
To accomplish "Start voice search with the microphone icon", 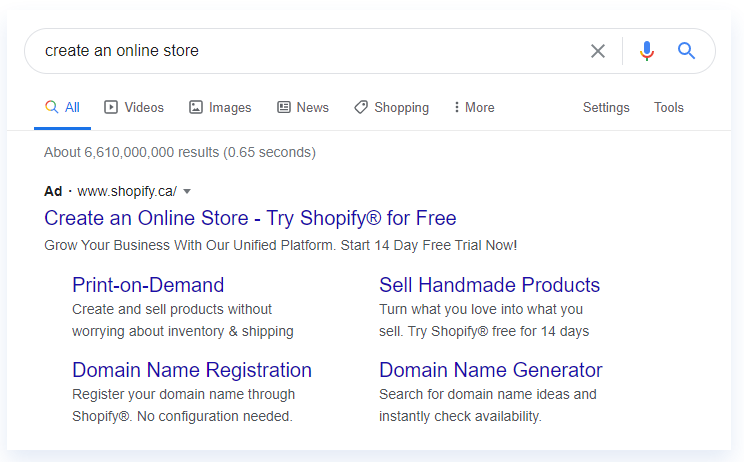I will coord(647,51).
